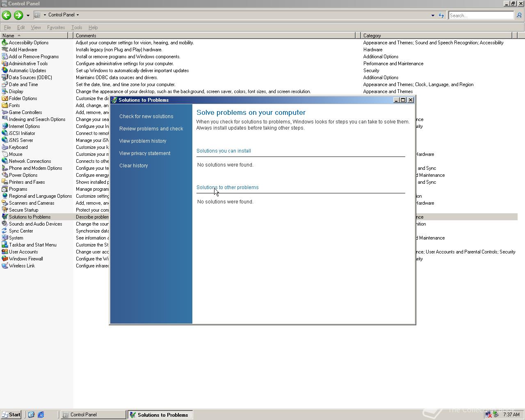Click the Fonts folder icon
Viewport: 525px width, 420px height.
coord(5,105)
